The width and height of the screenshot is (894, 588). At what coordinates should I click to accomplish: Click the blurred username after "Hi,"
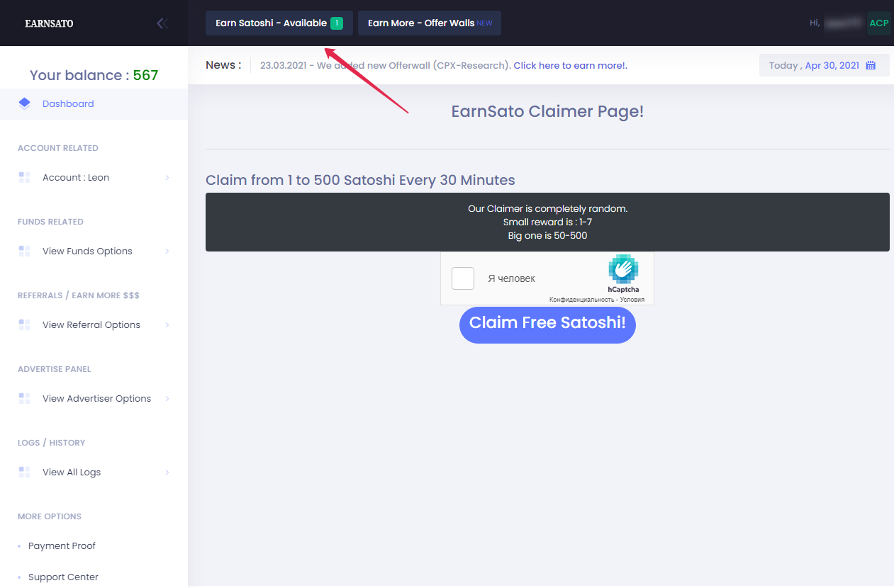point(843,23)
